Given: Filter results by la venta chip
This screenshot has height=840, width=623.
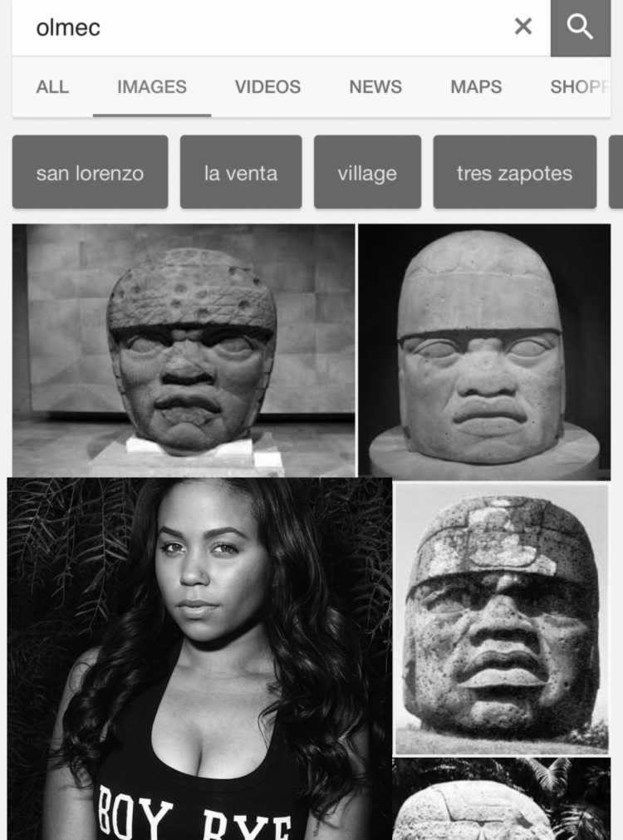Looking at the screenshot, I should pos(241,172).
